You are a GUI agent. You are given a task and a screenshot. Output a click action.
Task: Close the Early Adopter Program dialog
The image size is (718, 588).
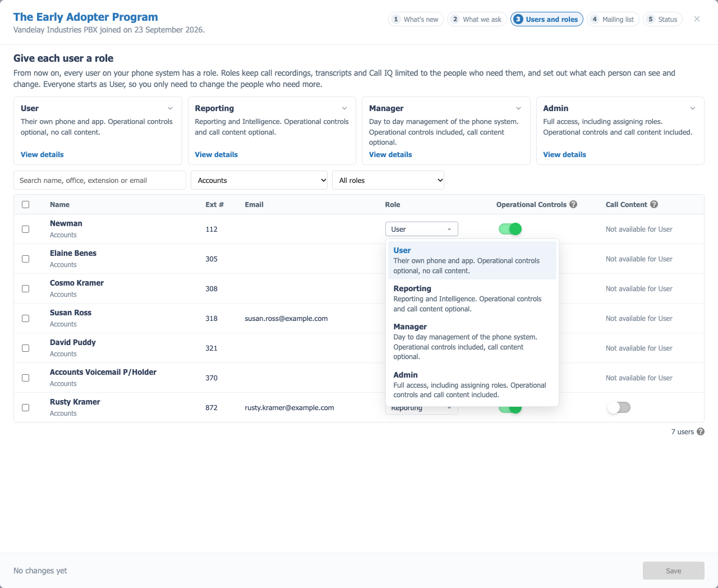coord(697,19)
